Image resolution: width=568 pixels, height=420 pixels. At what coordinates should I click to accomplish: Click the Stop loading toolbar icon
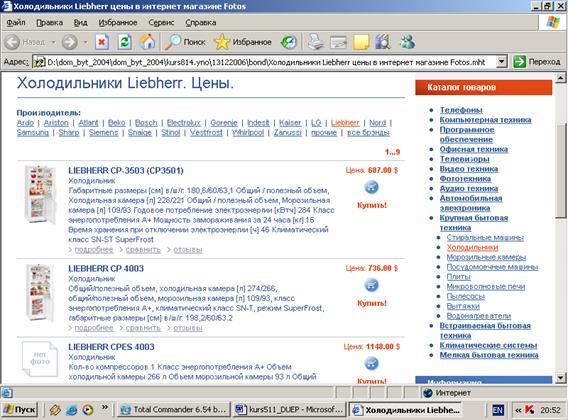102,42
